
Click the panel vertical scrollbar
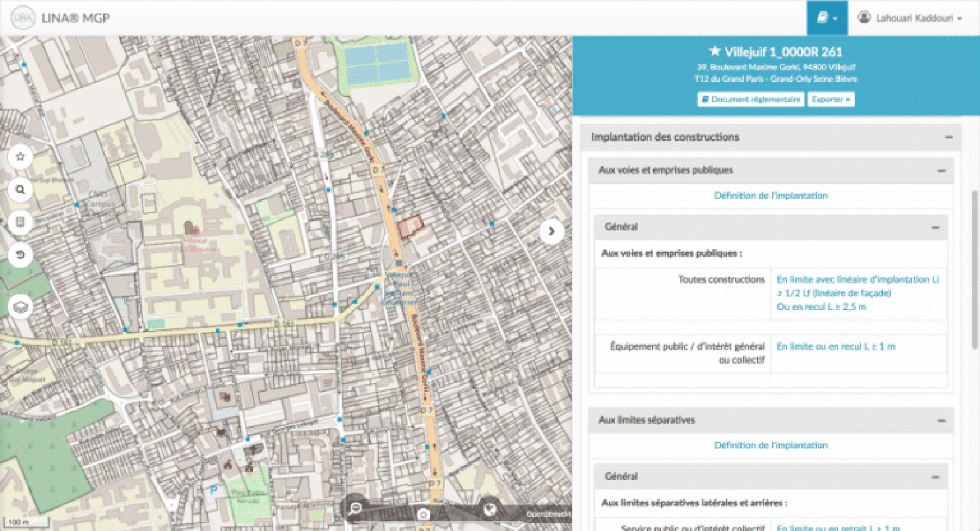(x=975, y=270)
